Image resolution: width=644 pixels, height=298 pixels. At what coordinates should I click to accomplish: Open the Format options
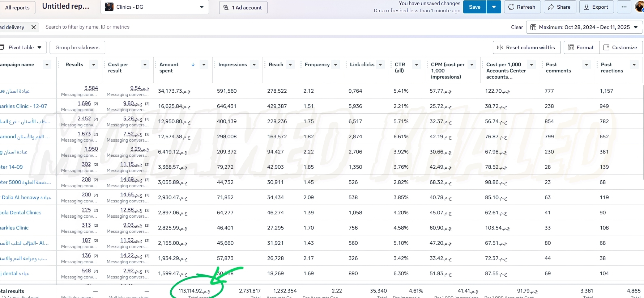[x=581, y=47]
